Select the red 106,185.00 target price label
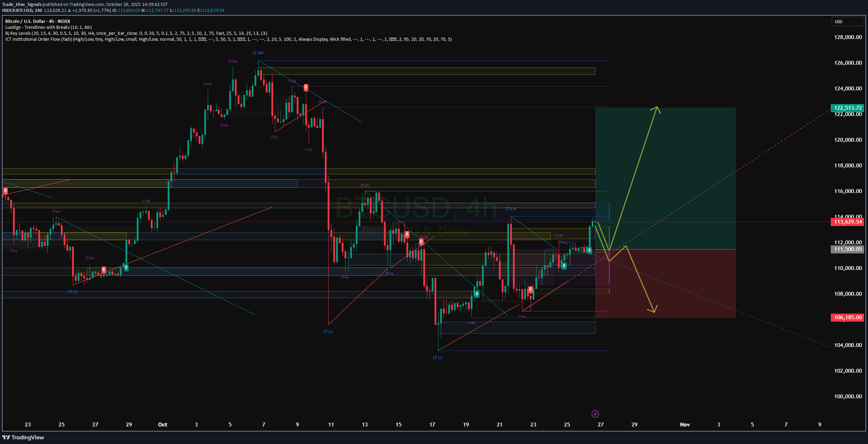Screen dimensions: 868x444 847,317
